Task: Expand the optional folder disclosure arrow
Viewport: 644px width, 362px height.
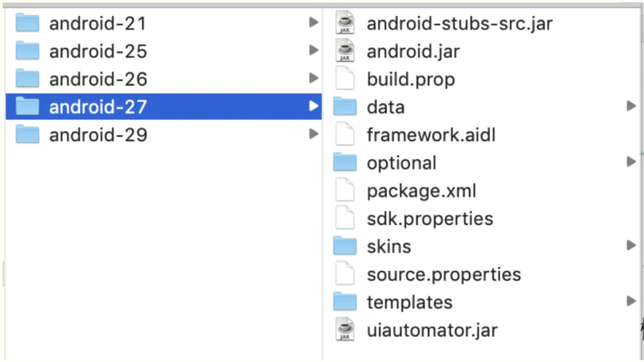Action: 631,162
